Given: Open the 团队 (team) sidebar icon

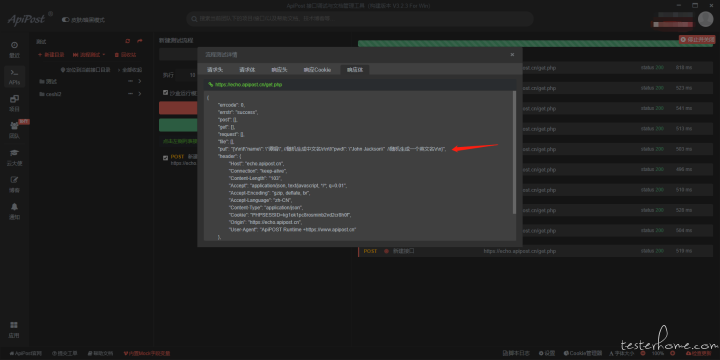Looking at the screenshot, I should [14, 130].
